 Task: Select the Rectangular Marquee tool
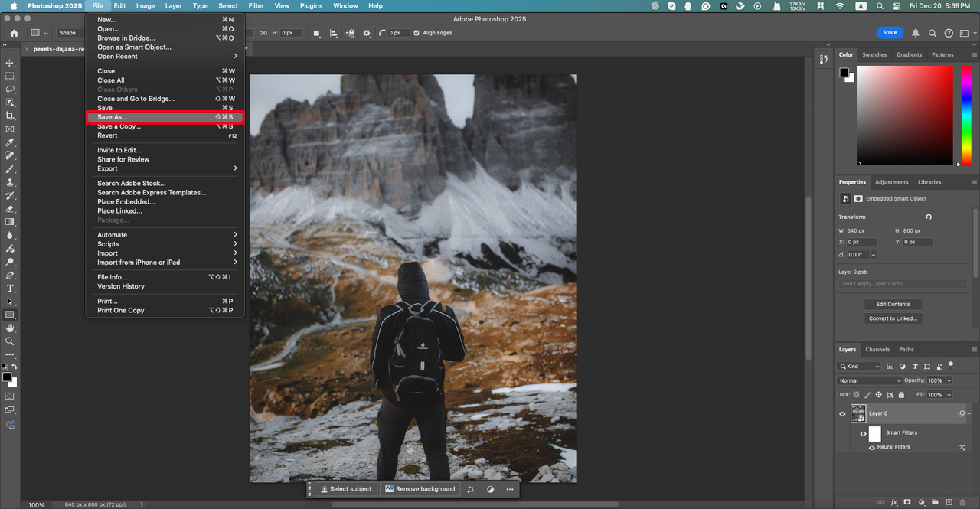point(10,76)
